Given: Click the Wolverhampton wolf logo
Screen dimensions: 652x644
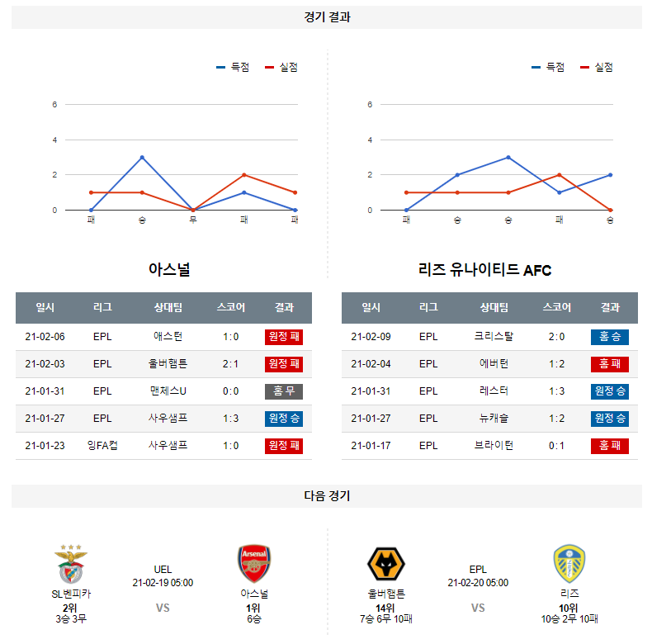Looking at the screenshot, I should (x=386, y=564).
